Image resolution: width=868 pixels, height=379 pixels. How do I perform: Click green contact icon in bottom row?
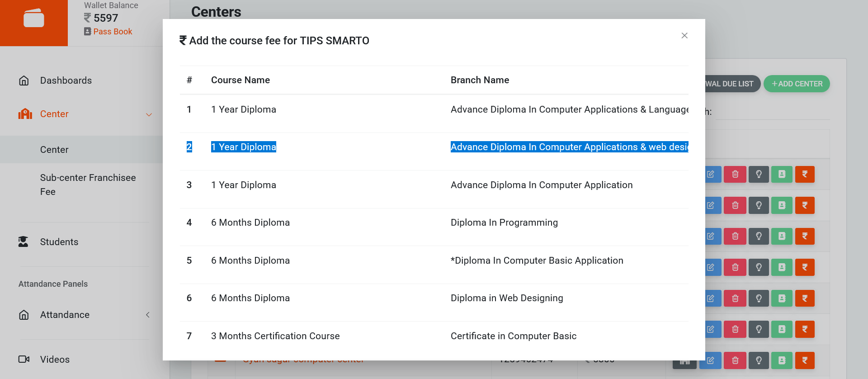pos(782,360)
